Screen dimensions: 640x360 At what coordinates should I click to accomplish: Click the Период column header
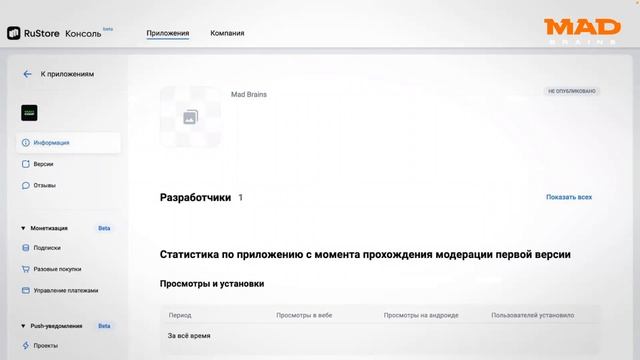pyautogui.click(x=180, y=315)
